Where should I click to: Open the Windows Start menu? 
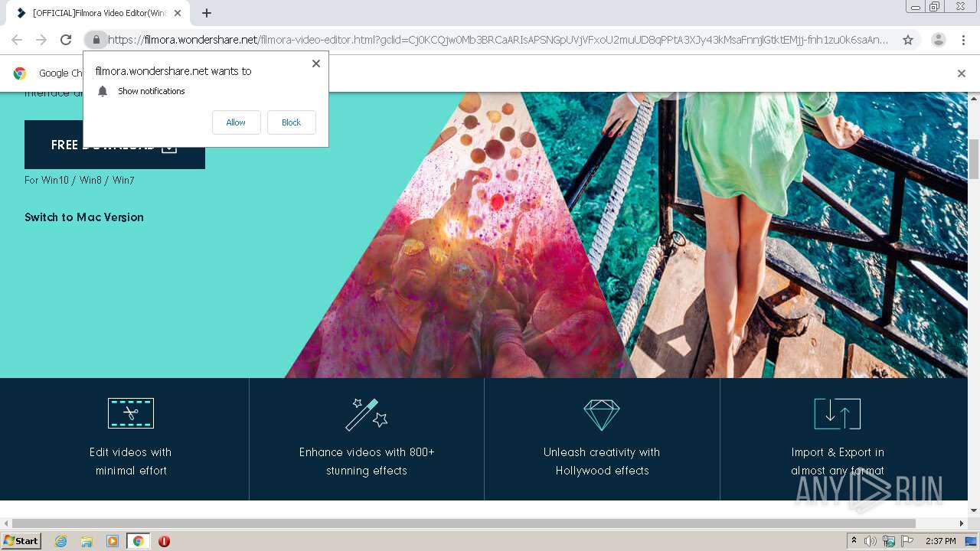21,541
